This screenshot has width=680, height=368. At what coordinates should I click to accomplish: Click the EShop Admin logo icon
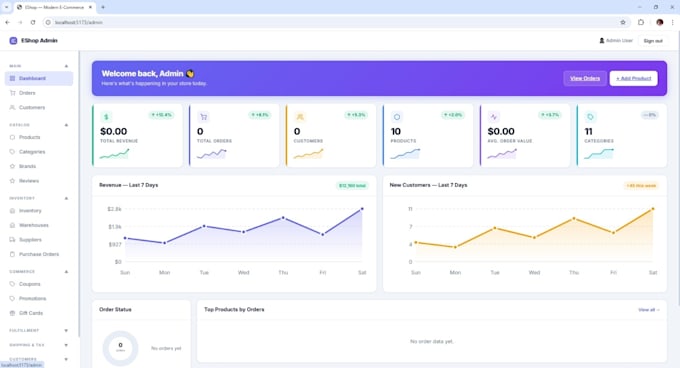[13, 40]
